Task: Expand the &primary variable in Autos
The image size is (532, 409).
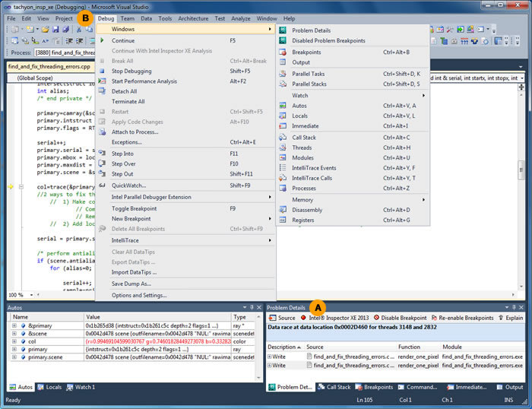Action: tap(14, 326)
